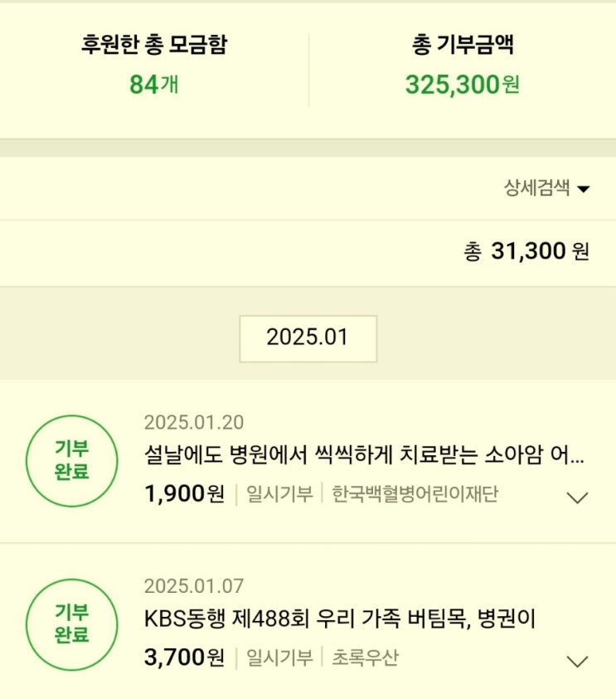Viewport: 616px width, 699px height.
Task: Click the 총 31,300원 period total
Action: pos(526,251)
